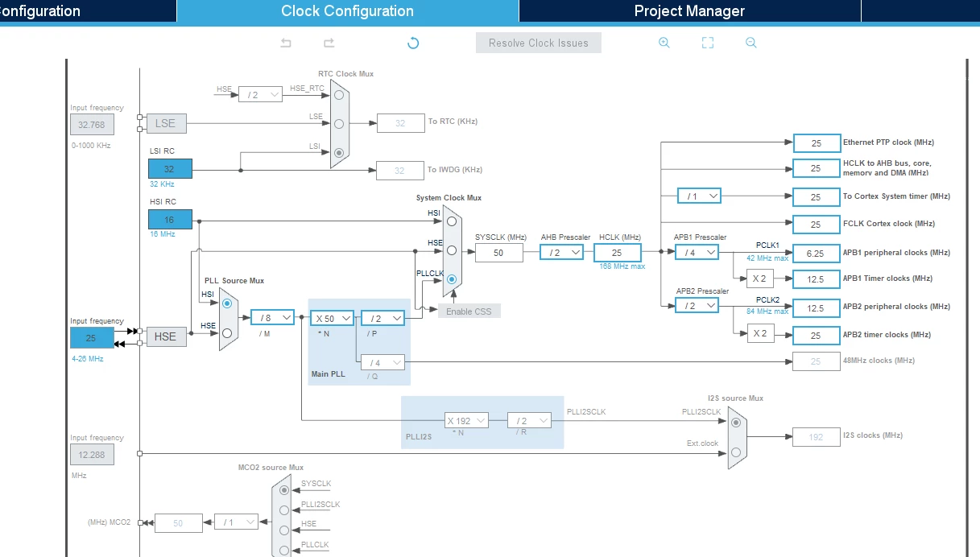Click the fit-to-screen icon
This screenshot has width=980, height=557.
coord(708,43)
